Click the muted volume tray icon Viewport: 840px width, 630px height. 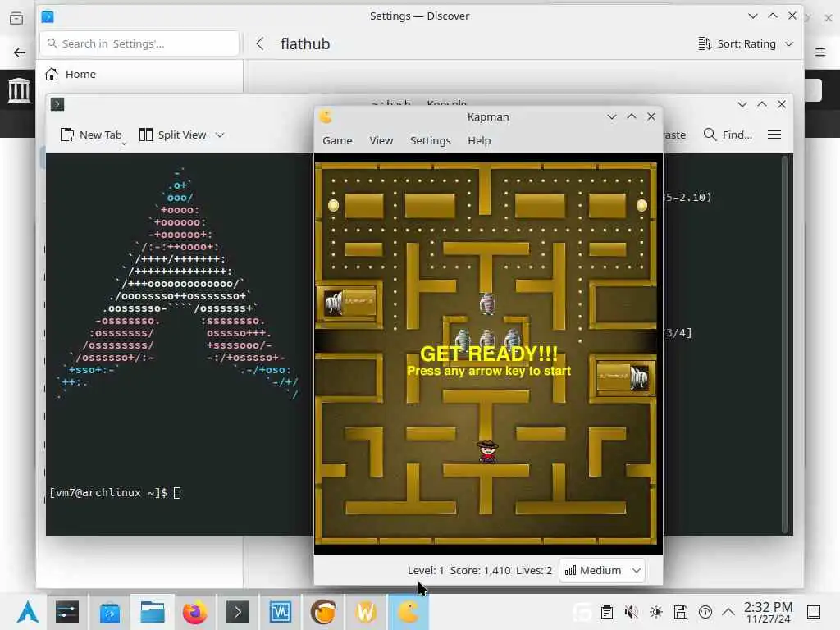point(632,612)
